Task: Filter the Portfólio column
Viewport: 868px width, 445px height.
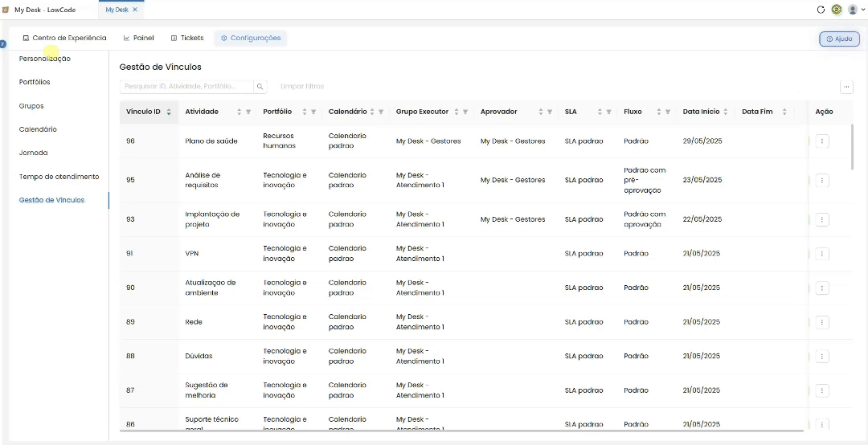Action: (313, 112)
